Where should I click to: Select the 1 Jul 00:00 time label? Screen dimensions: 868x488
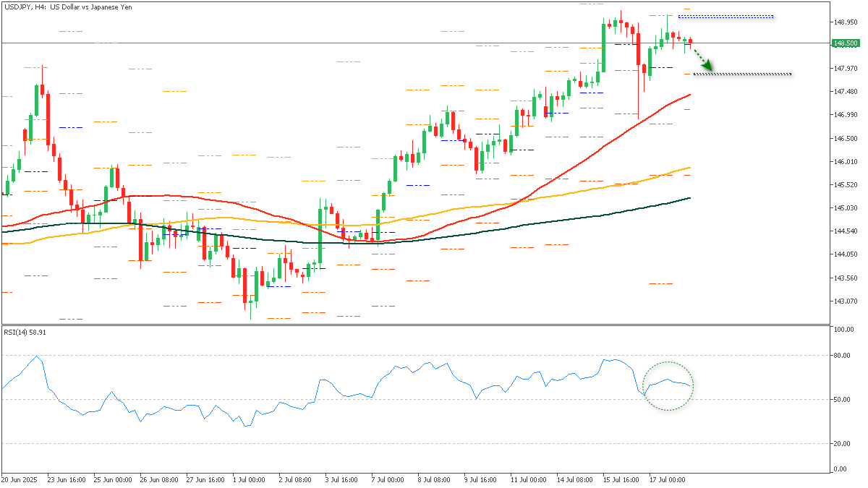248,479
